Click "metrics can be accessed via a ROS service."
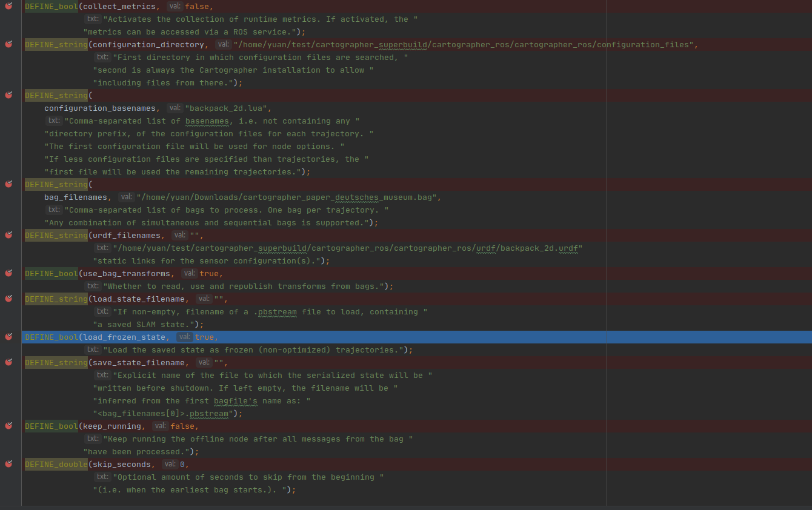 point(190,31)
